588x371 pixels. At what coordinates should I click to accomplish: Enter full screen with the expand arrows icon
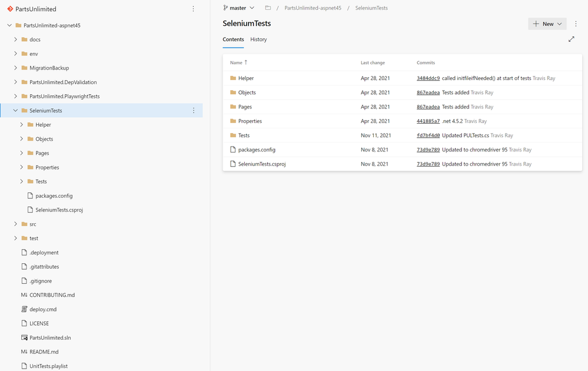point(571,39)
